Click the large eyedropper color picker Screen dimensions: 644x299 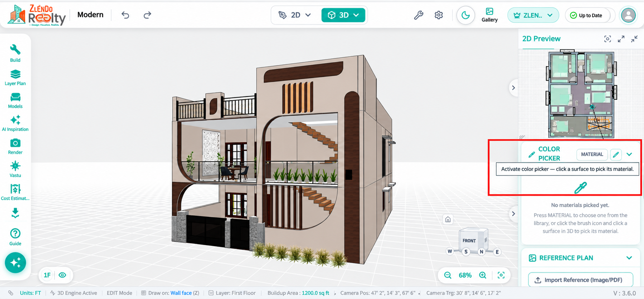point(580,188)
